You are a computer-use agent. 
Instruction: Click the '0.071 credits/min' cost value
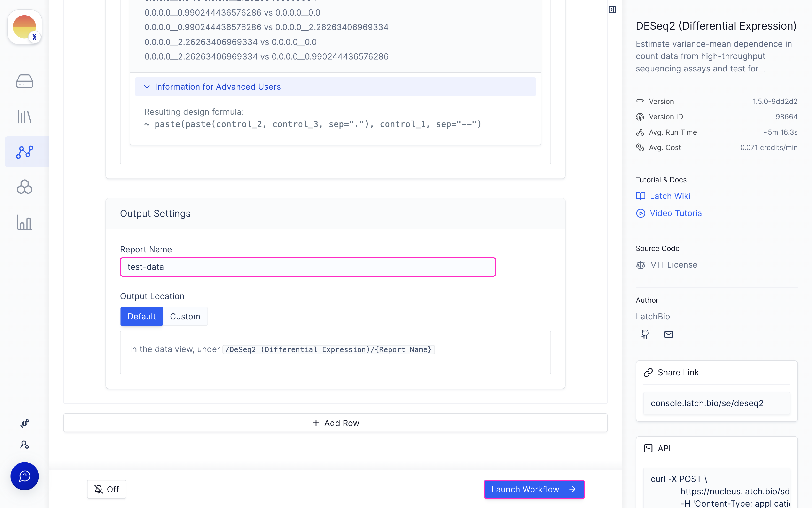coord(769,148)
